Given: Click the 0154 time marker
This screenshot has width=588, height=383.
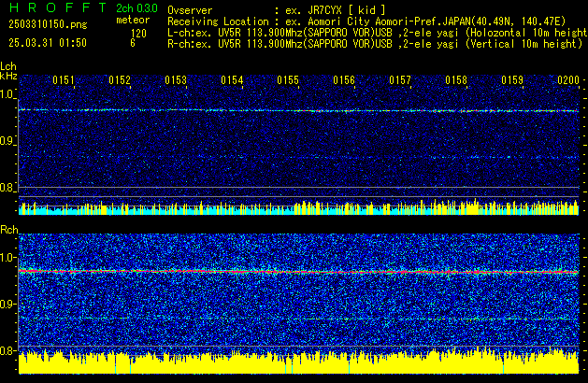Looking at the screenshot, I should (x=232, y=80).
